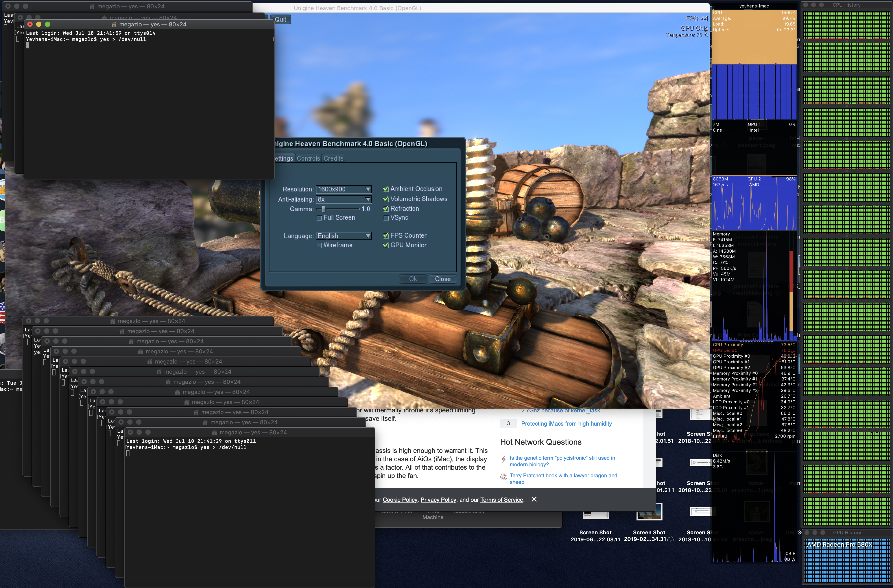This screenshot has width=893, height=588.
Task: Open the Protecting iMacs from high humidity link
Action: pyautogui.click(x=566, y=423)
